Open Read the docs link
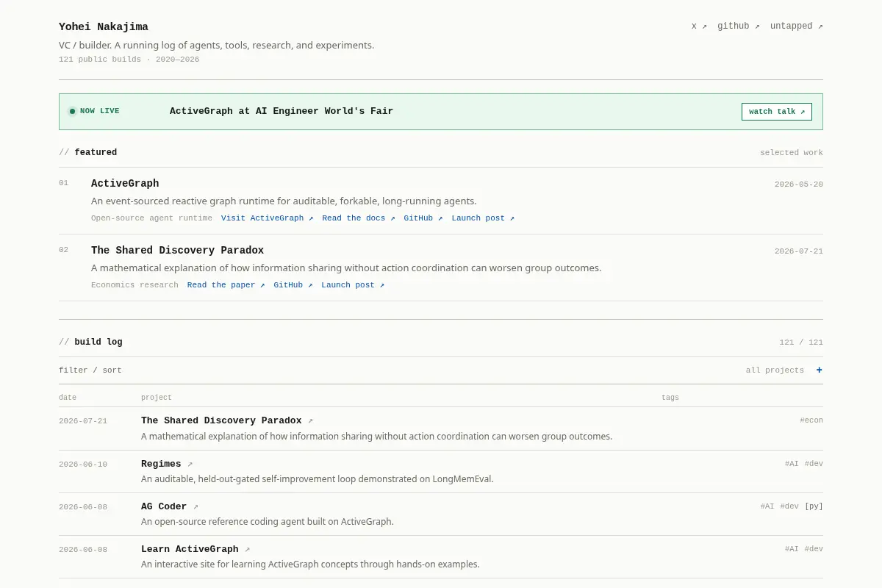 (359, 218)
